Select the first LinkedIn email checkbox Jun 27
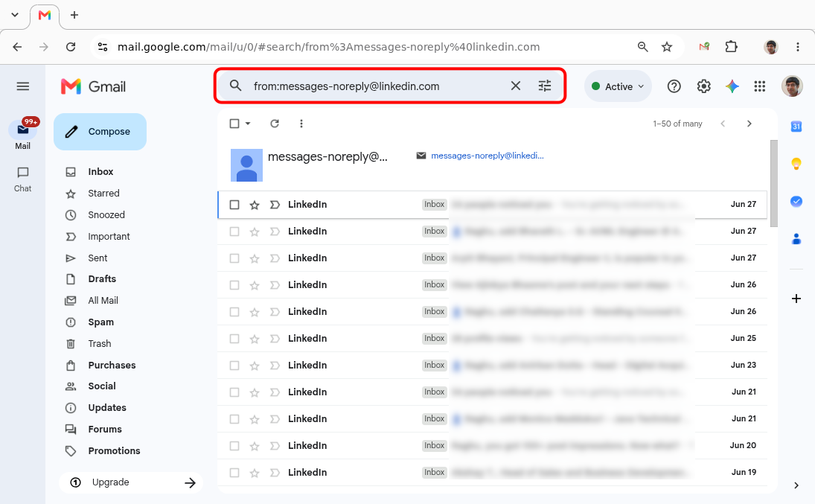The height and width of the screenshot is (504, 815). 234,205
